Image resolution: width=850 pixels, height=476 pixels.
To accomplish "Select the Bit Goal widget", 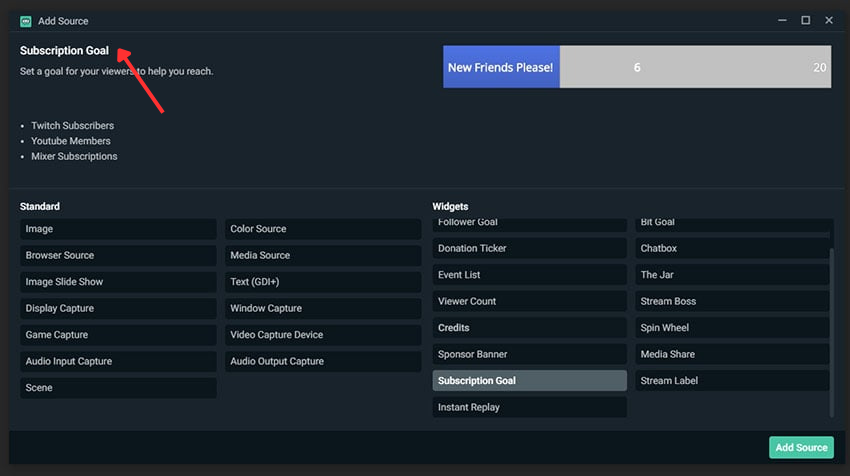I will point(732,224).
